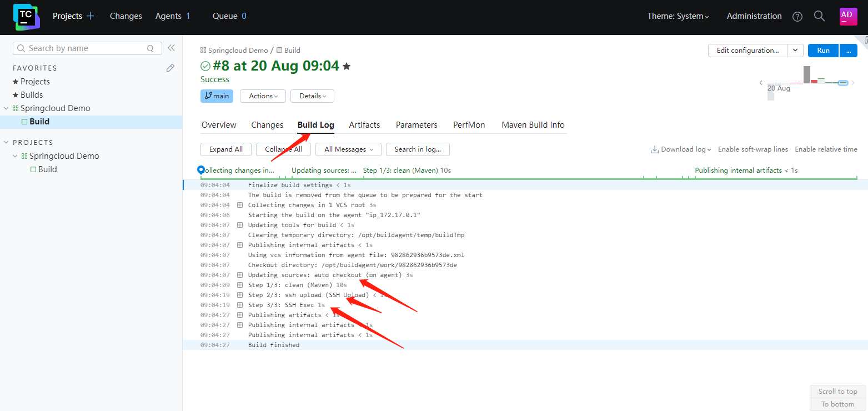The height and width of the screenshot is (411, 868).
Task: Switch to the Overview tab
Action: click(219, 125)
